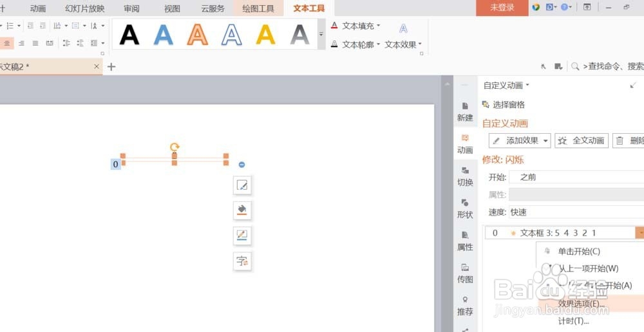Expand the text style gallery

point(321,35)
